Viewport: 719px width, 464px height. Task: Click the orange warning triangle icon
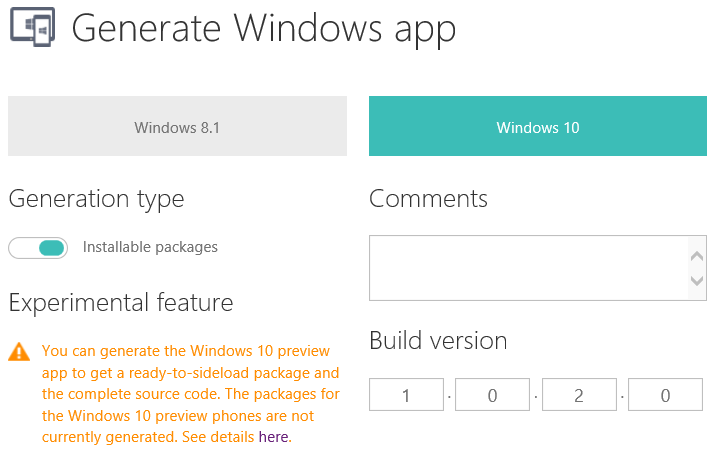coord(19,352)
